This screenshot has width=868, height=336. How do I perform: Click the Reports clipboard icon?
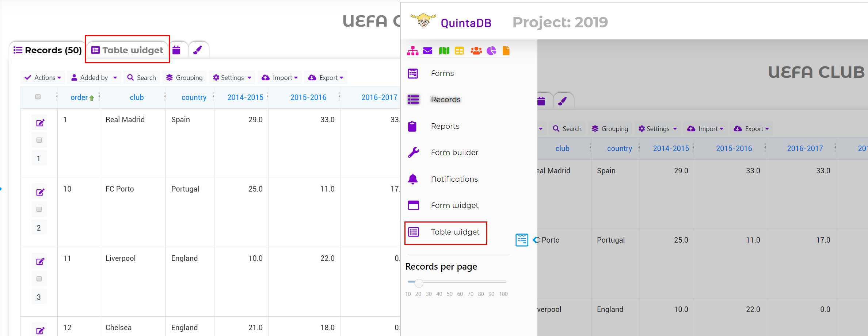click(412, 126)
